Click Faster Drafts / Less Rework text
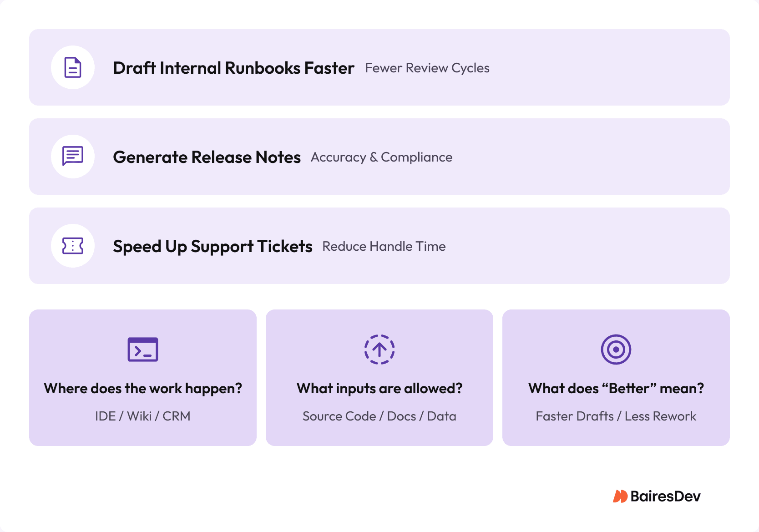This screenshot has width=759, height=532. [x=616, y=416]
